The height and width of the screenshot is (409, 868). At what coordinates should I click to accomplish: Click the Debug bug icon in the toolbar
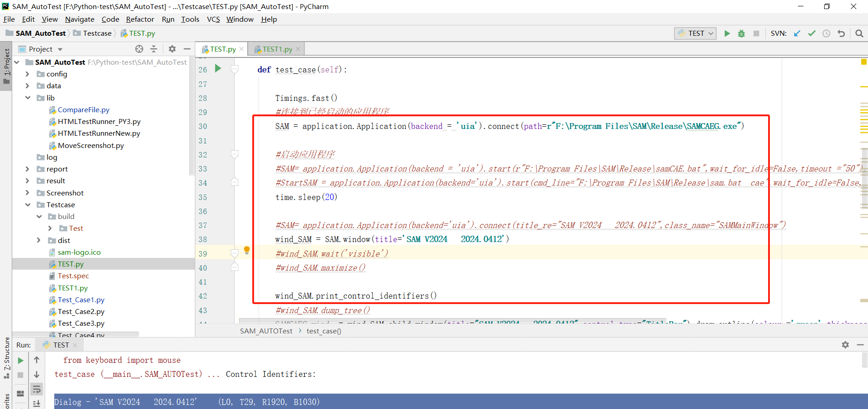point(741,33)
